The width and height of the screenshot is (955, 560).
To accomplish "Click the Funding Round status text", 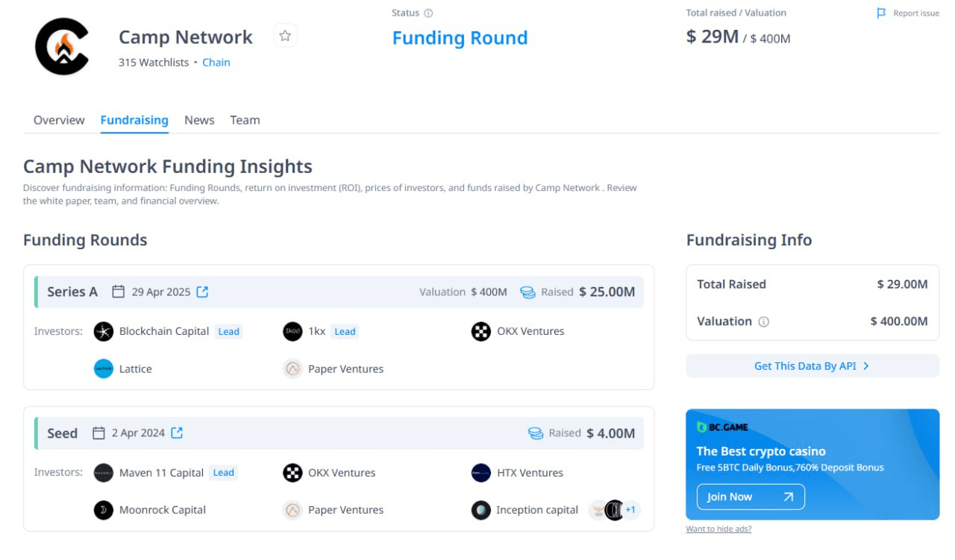I will [460, 38].
